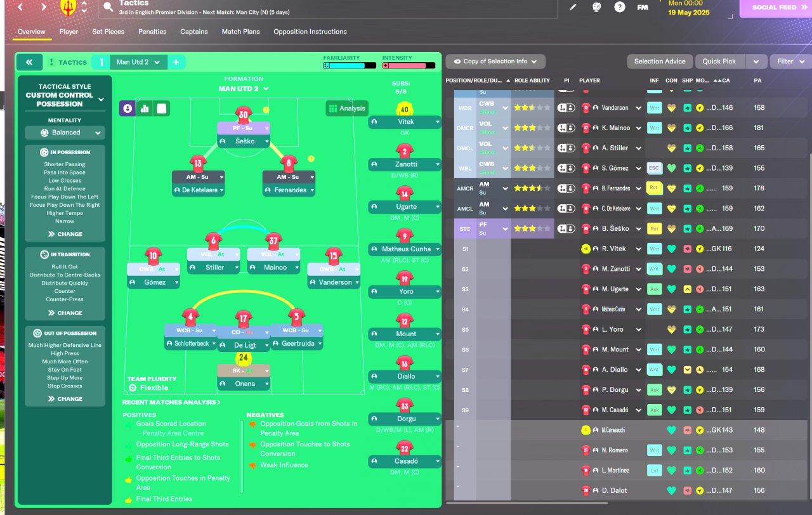Toggle player instructions for S. Gómez row

(566, 168)
